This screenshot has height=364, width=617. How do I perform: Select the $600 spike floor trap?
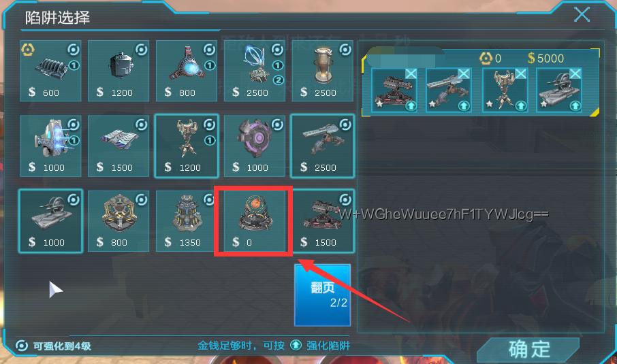click(50, 71)
